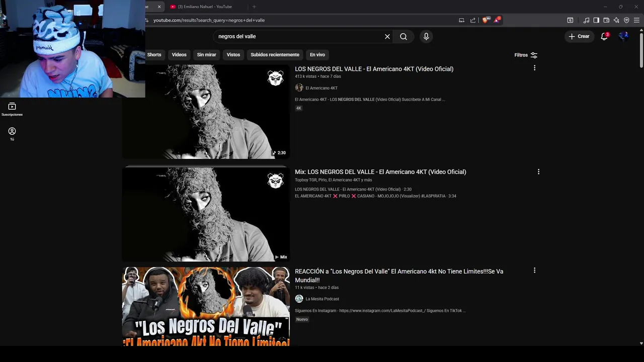Clear the search box with X
Viewport: 644px width, 362px height.
(387, 37)
